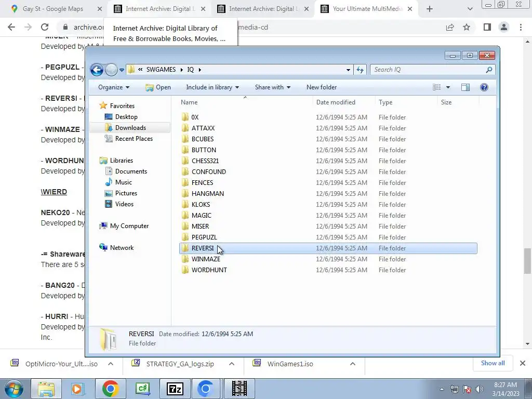Bookmark this page with star icon

click(x=467, y=27)
